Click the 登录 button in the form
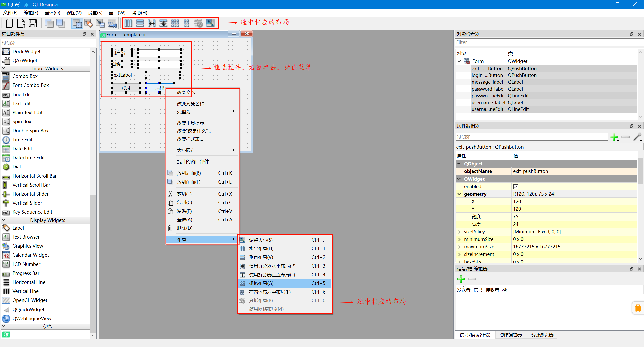 (x=126, y=88)
